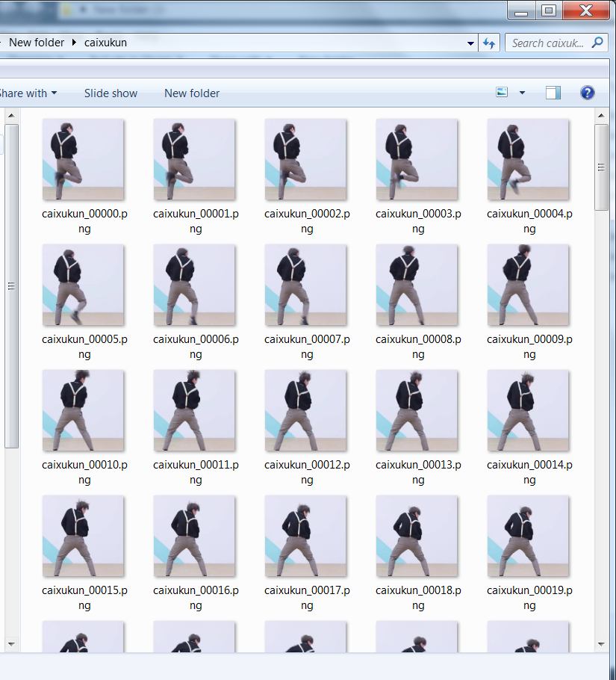The width and height of the screenshot is (616, 680).
Task: Select thumbnail of caixukun_00019.png
Action: [528, 536]
